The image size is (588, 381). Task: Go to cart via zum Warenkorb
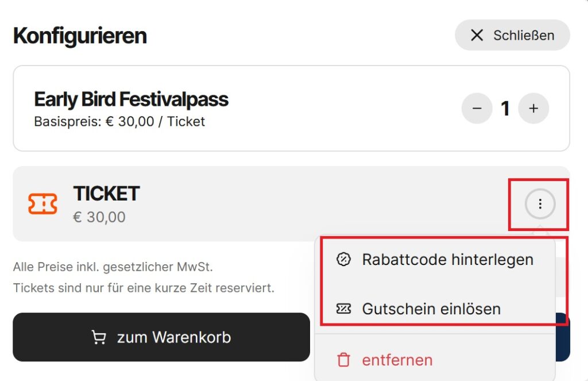pyautogui.click(x=161, y=337)
